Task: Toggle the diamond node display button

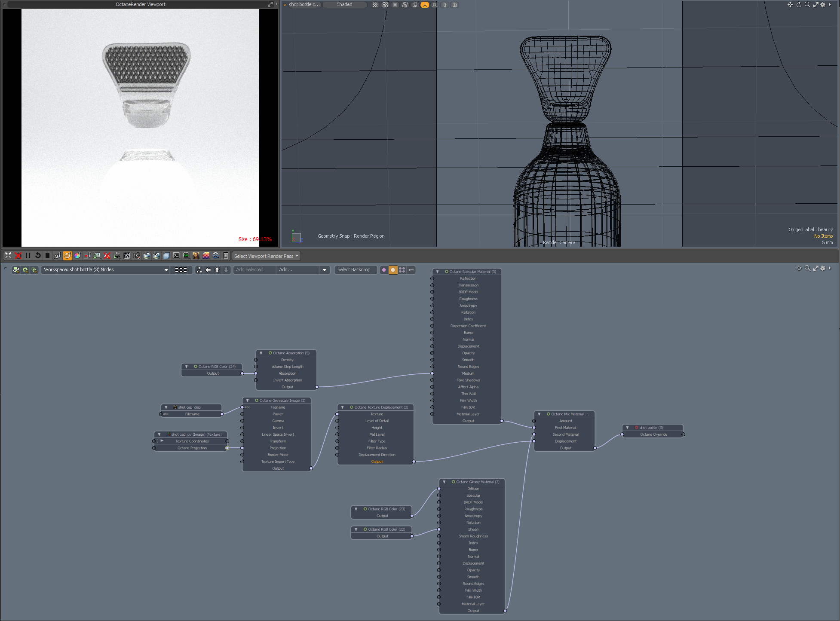Action: pyautogui.click(x=384, y=270)
